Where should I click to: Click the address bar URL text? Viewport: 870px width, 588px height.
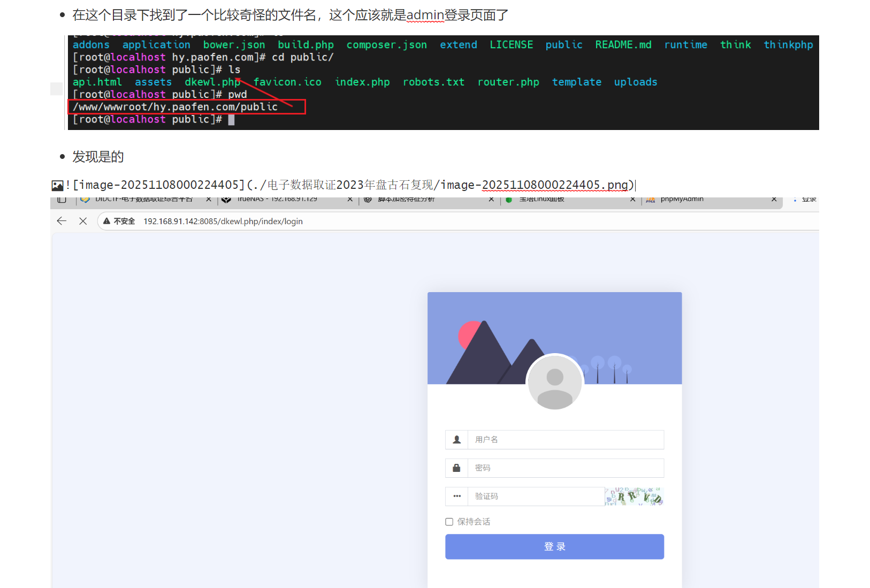pos(223,222)
